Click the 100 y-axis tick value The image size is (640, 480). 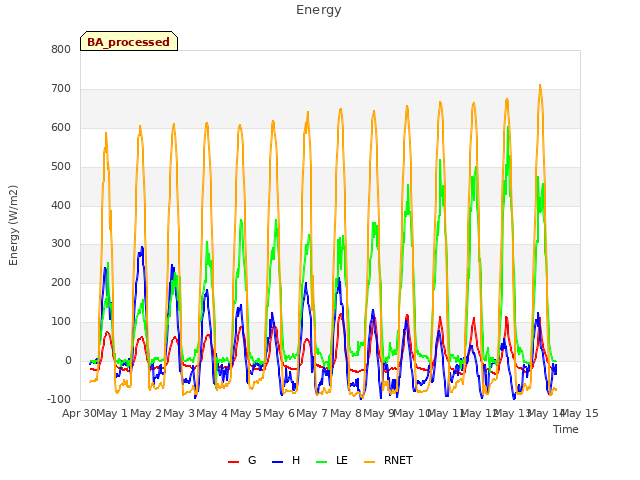[61, 322]
